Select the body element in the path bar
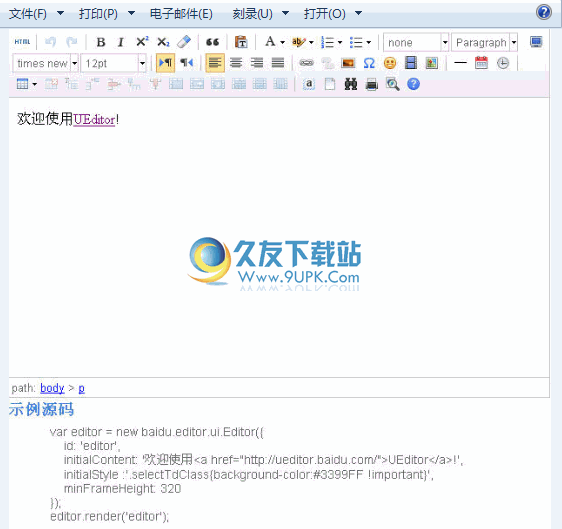The height and width of the screenshot is (529, 562). tap(52, 388)
